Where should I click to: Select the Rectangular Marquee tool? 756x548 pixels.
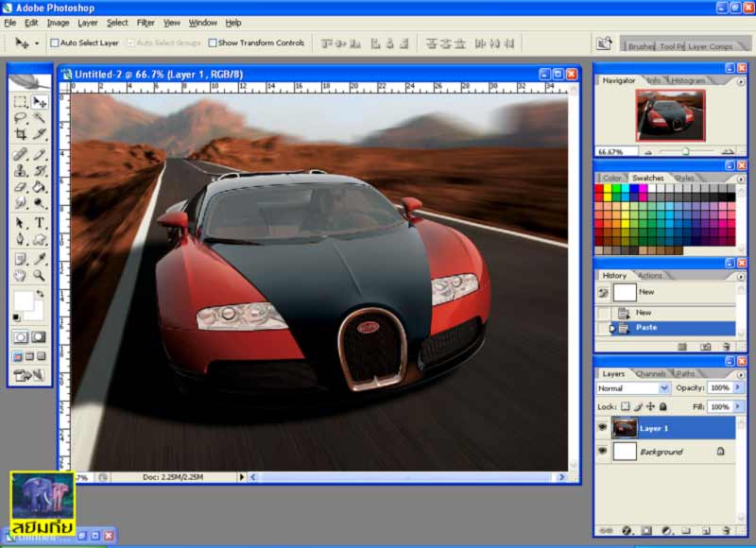(20, 102)
